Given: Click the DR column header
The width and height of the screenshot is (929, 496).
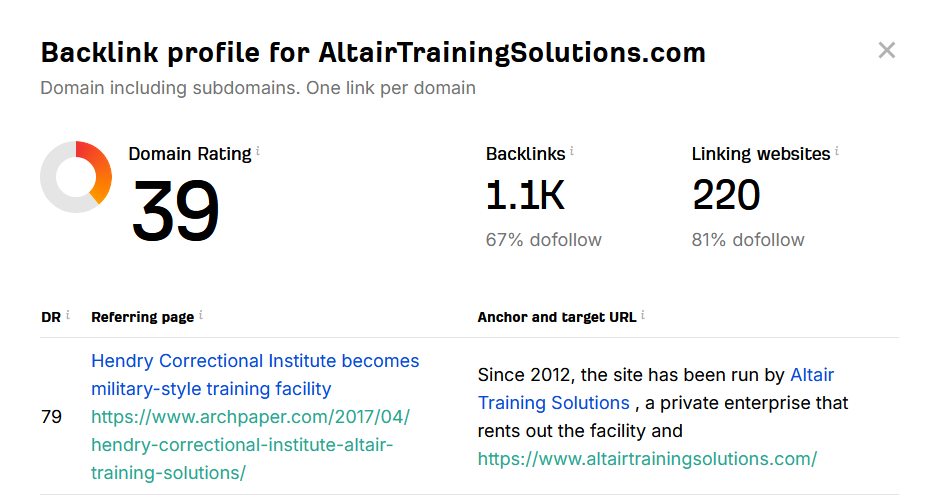Looking at the screenshot, I should (51, 317).
